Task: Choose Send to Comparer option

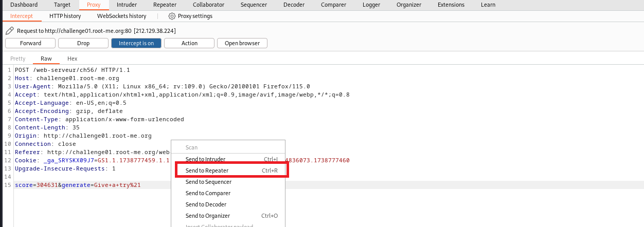Action: point(208,193)
